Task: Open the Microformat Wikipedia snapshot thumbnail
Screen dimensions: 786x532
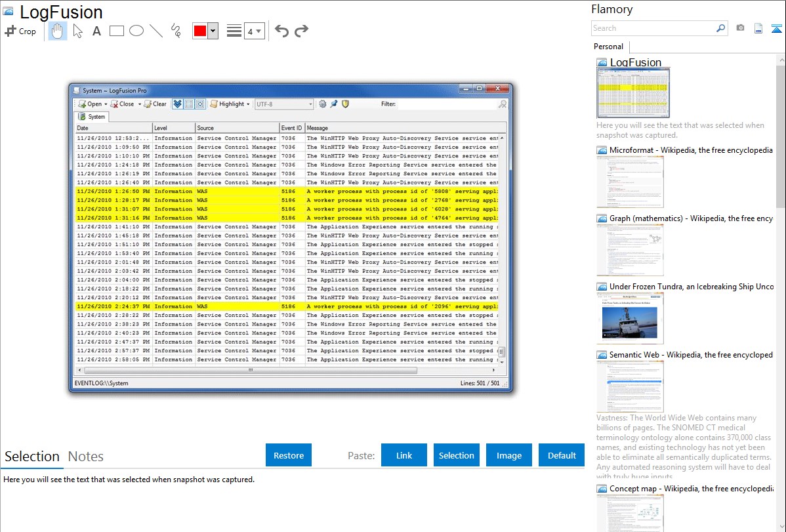Action: pos(630,182)
